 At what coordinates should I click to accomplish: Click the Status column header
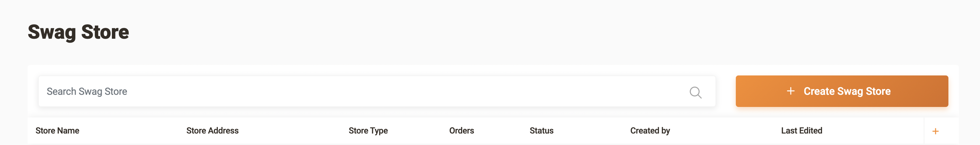pyautogui.click(x=541, y=131)
